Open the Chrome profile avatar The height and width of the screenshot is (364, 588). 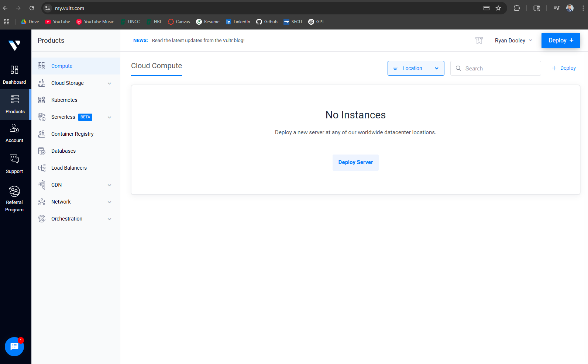(570, 8)
